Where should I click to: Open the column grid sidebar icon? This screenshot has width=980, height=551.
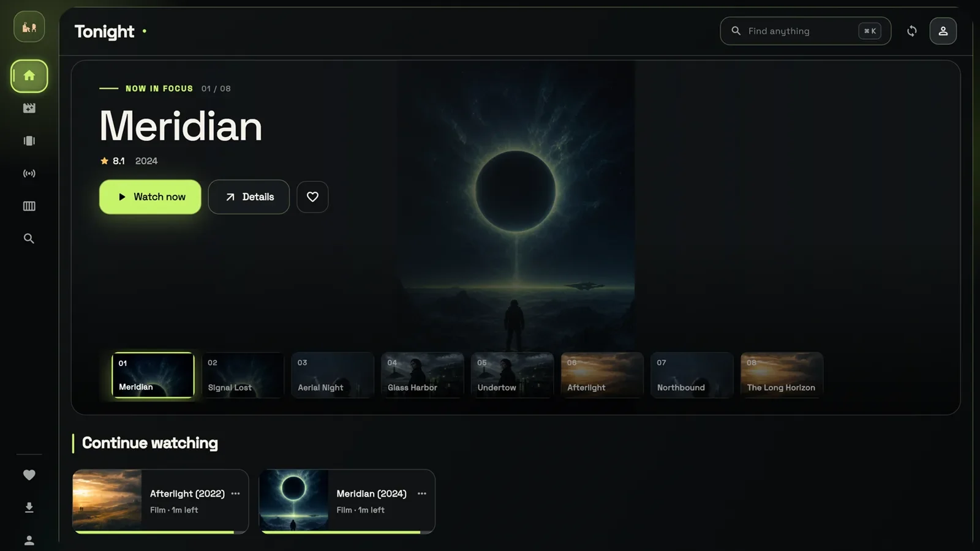(29, 206)
